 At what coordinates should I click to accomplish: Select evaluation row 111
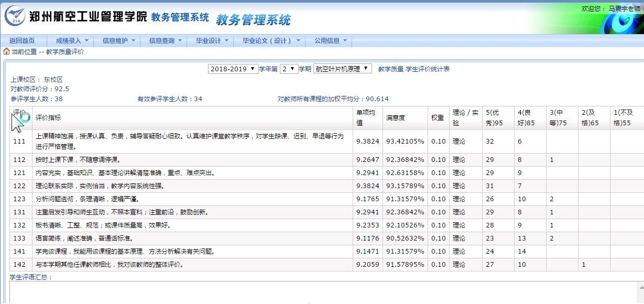tap(19, 142)
